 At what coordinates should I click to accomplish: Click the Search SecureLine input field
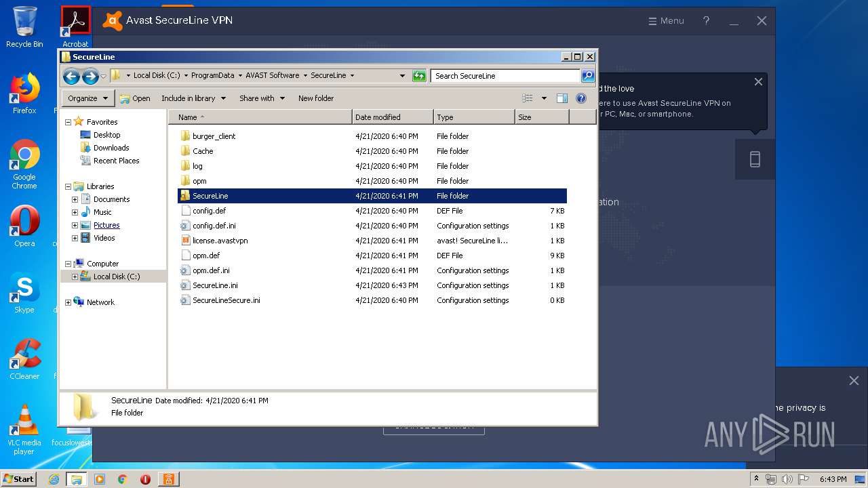pyautogui.click(x=505, y=76)
